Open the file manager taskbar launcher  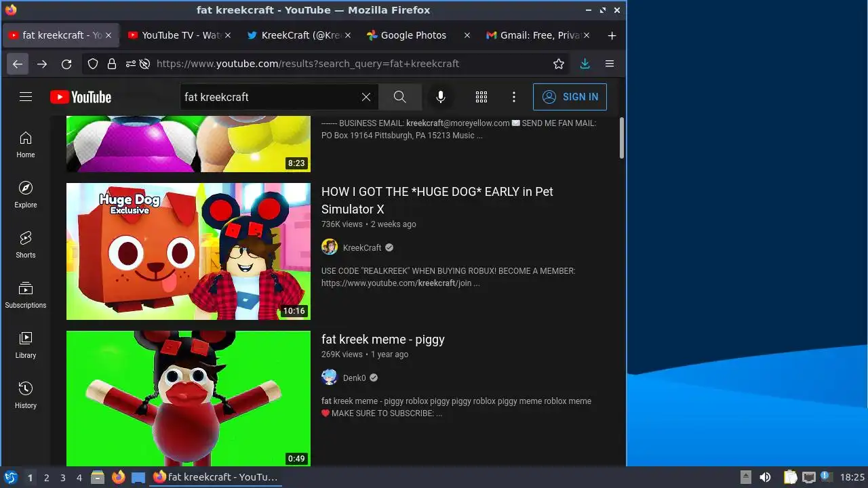tap(97, 477)
